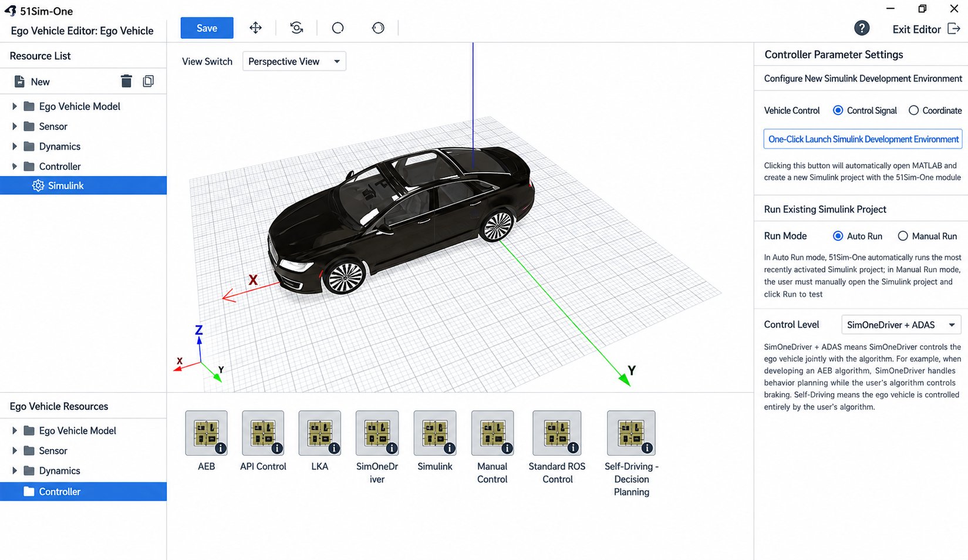Collapse Controller folder in Resource List

15,166
